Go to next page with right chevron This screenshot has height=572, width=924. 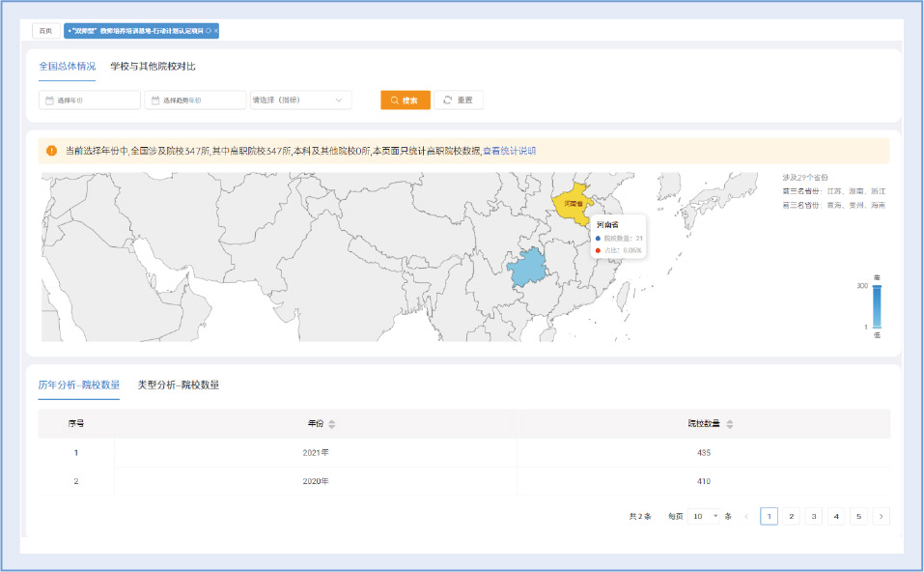click(881, 516)
